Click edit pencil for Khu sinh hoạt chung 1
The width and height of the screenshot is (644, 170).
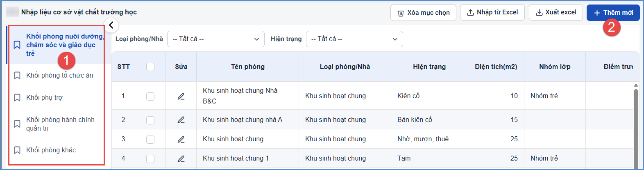point(181,159)
